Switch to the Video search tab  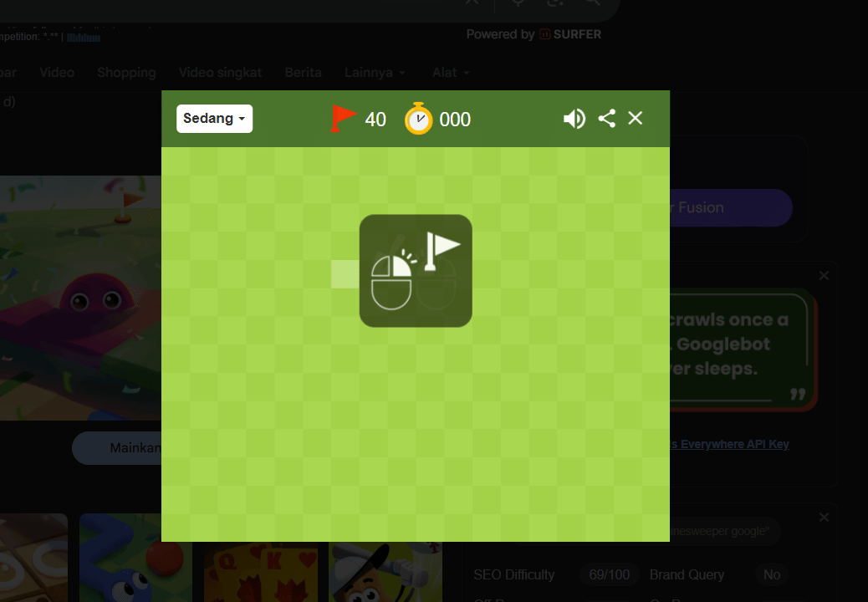click(x=57, y=73)
